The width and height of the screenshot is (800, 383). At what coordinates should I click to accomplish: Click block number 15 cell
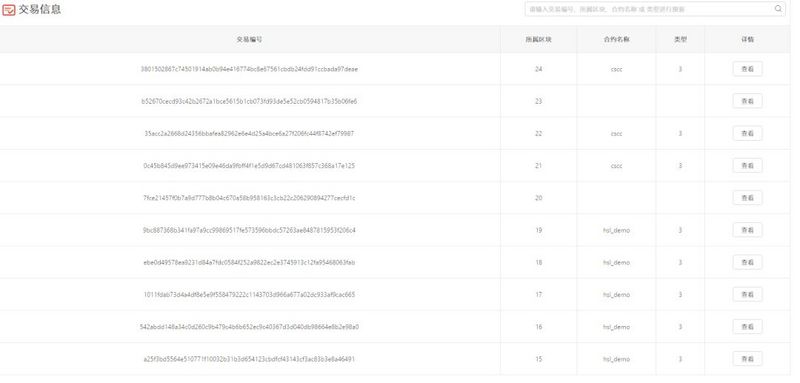(538, 359)
